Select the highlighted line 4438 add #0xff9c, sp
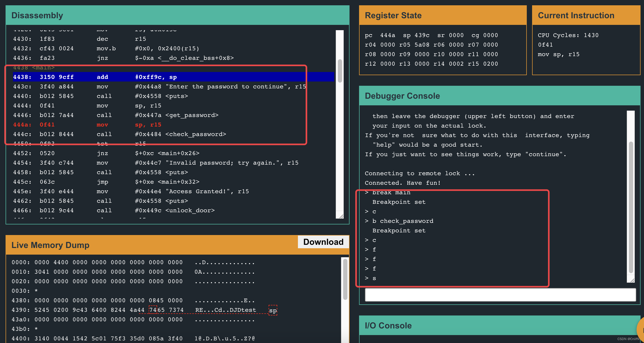 [x=174, y=77]
